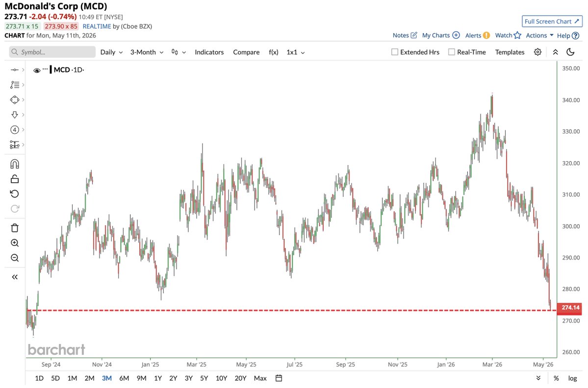
Task: Select the arrow marker tool
Action: pos(15,115)
